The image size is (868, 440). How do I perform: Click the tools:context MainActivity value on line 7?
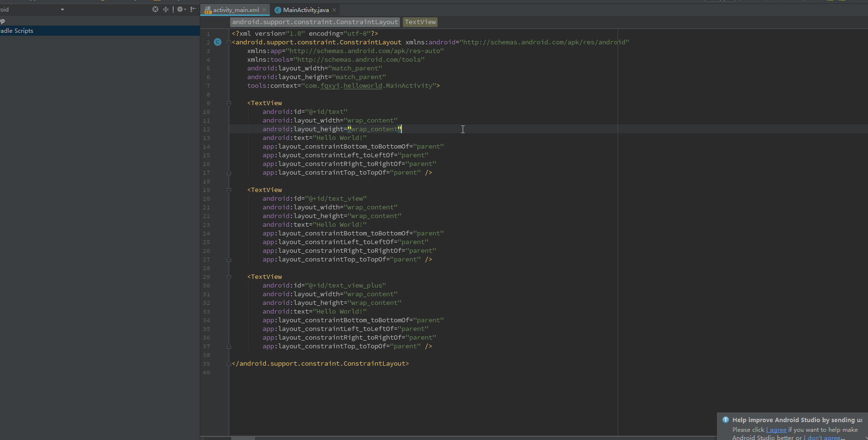[369, 85]
